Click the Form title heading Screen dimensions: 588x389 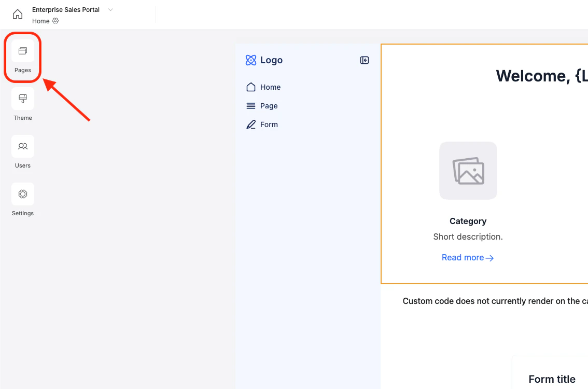click(552, 379)
